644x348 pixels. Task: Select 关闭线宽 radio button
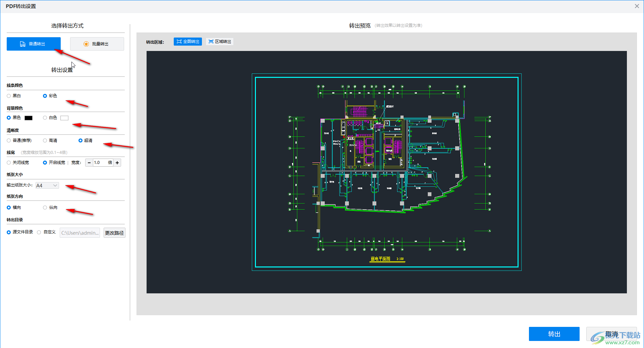[x=9, y=163]
